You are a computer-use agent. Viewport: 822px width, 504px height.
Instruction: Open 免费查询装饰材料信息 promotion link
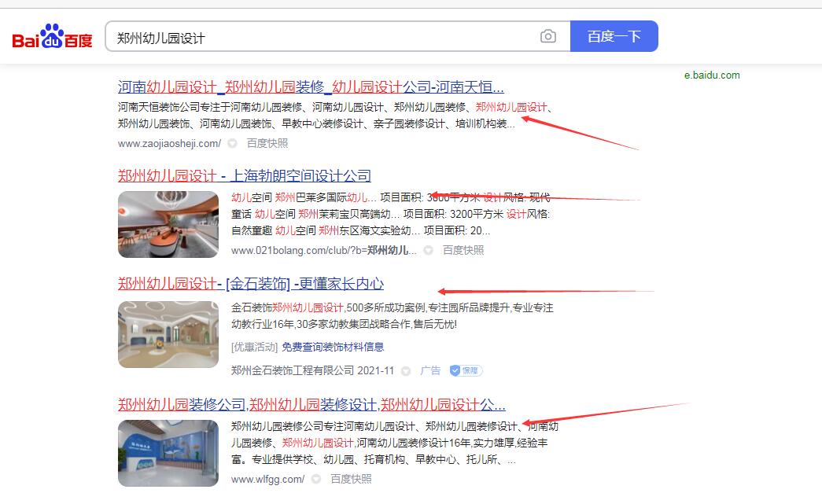point(333,347)
